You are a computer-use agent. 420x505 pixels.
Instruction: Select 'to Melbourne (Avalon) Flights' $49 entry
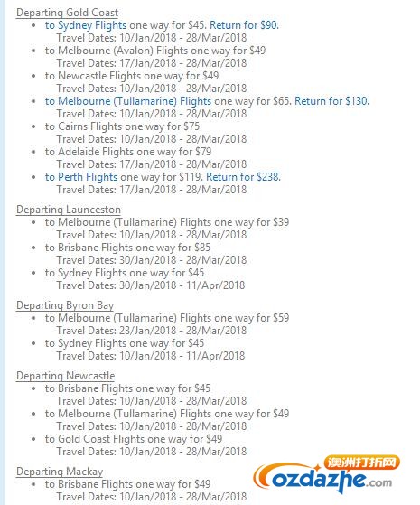(155, 51)
